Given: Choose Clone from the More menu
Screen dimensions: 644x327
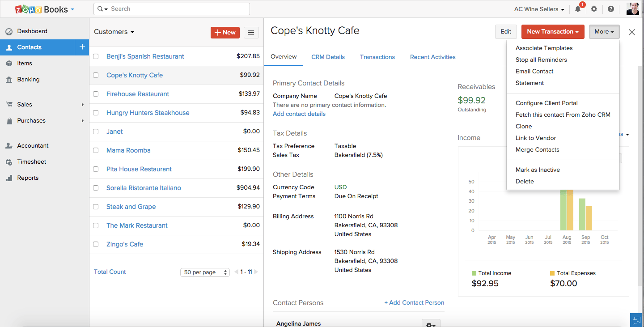Looking at the screenshot, I should [524, 126].
